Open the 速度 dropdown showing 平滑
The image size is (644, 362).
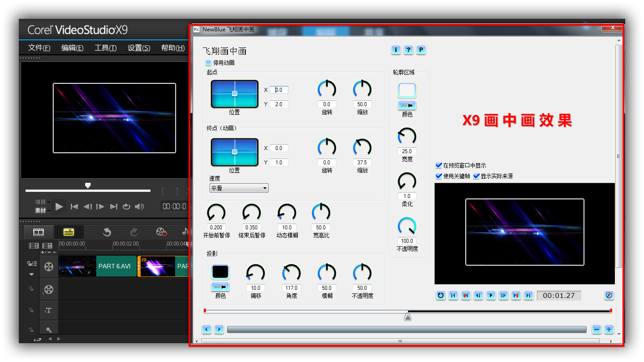coord(239,188)
